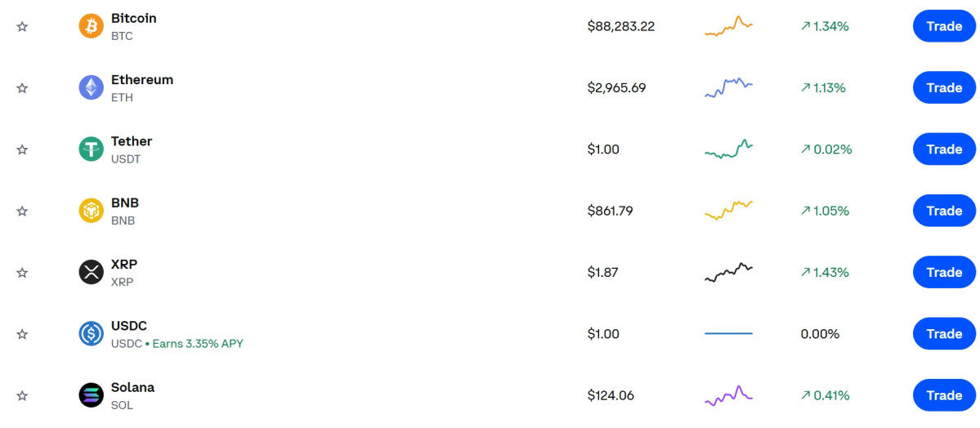Click the Solana logo icon
The image size is (980, 428).
click(91, 395)
